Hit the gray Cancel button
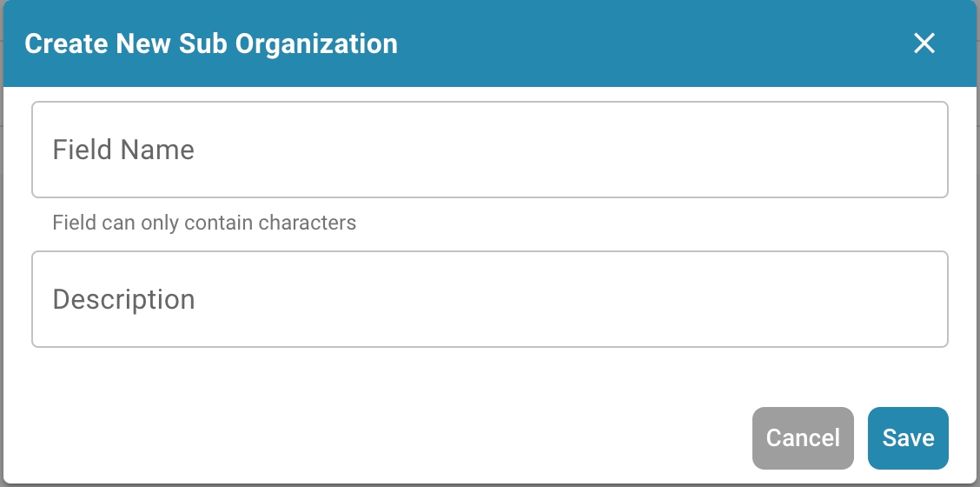The height and width of the screenshot is (487, 980). tap(803, 437)
